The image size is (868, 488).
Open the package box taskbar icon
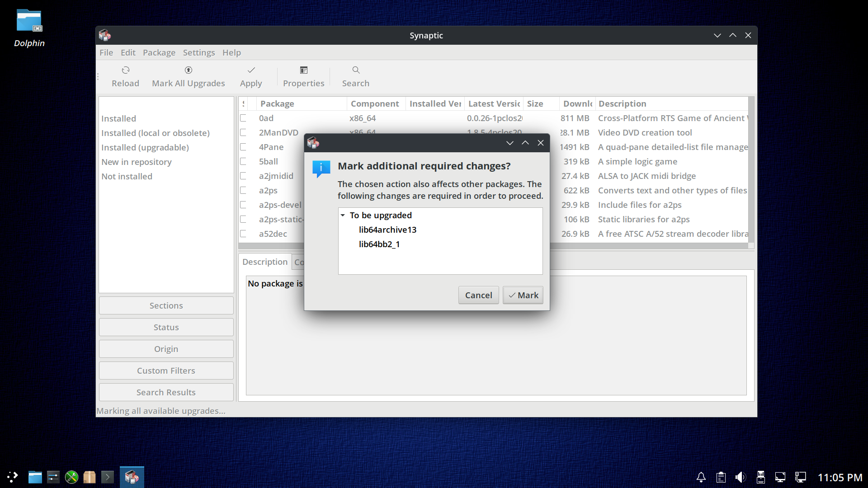tap(90, 477)
